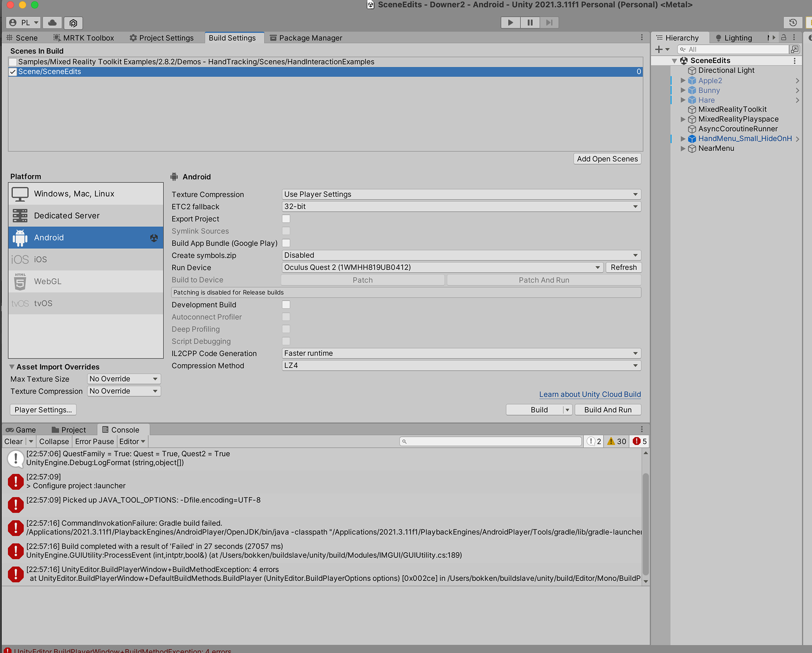Viewport: 812px width, 653px height.
Task: Select the tvOS platform
Action: 86,303
